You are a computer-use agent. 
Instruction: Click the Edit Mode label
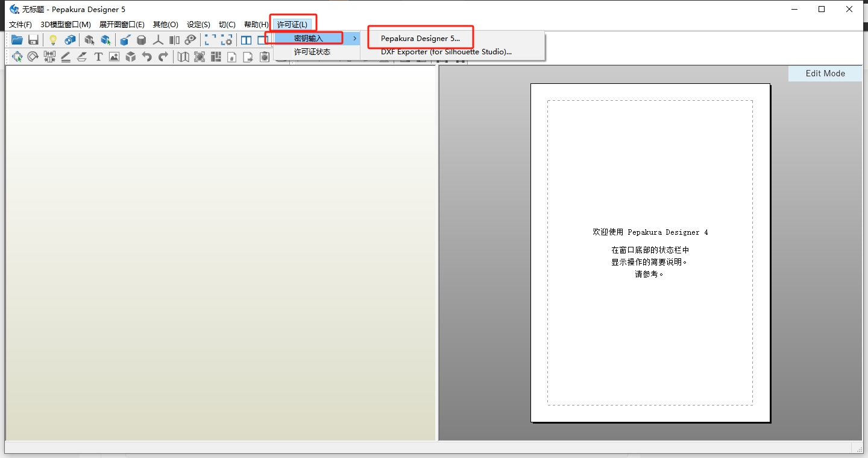click(825, 73)
